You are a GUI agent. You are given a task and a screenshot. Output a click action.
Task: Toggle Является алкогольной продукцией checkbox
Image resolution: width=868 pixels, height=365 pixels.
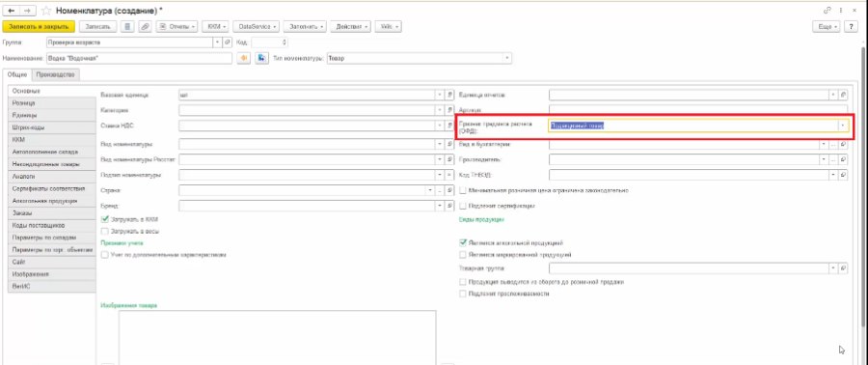463,243
